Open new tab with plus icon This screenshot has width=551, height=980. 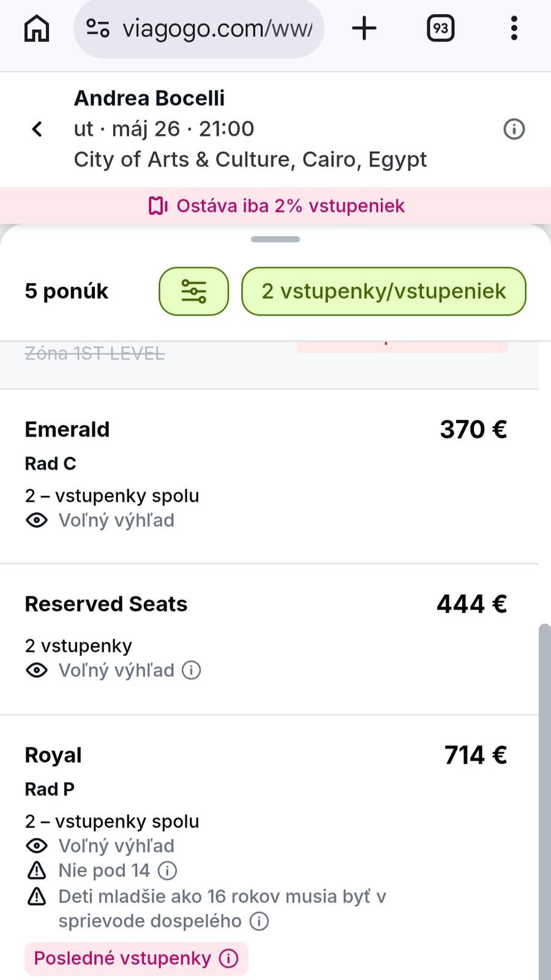click(364, 28)
